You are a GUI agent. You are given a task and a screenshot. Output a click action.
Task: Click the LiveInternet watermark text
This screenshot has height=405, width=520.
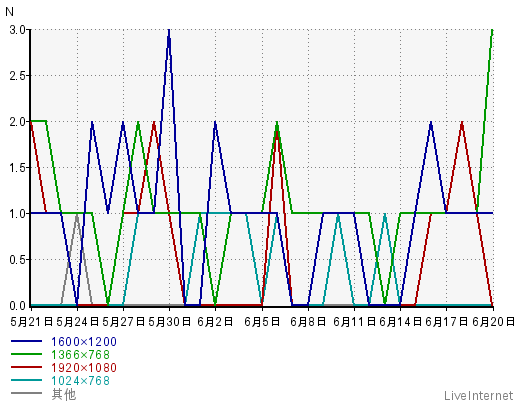click(478, 396)
